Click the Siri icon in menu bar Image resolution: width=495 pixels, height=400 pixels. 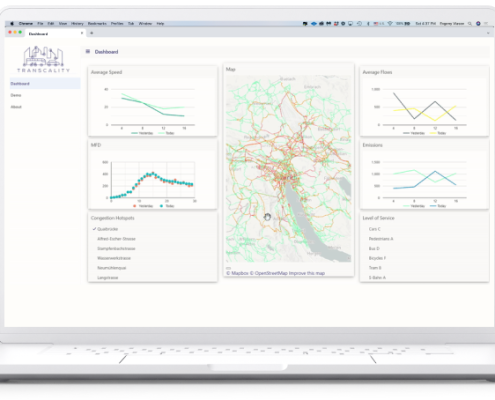[x=478, y=24]
